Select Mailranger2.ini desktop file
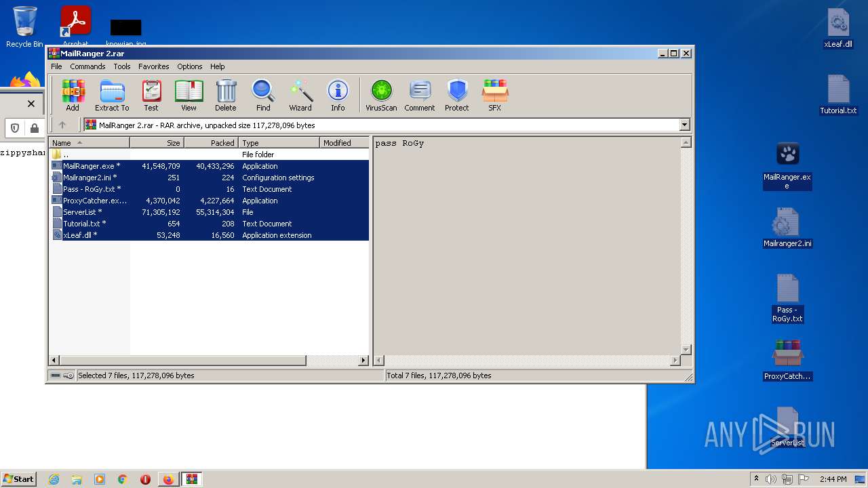 click(x=787, y=228)
